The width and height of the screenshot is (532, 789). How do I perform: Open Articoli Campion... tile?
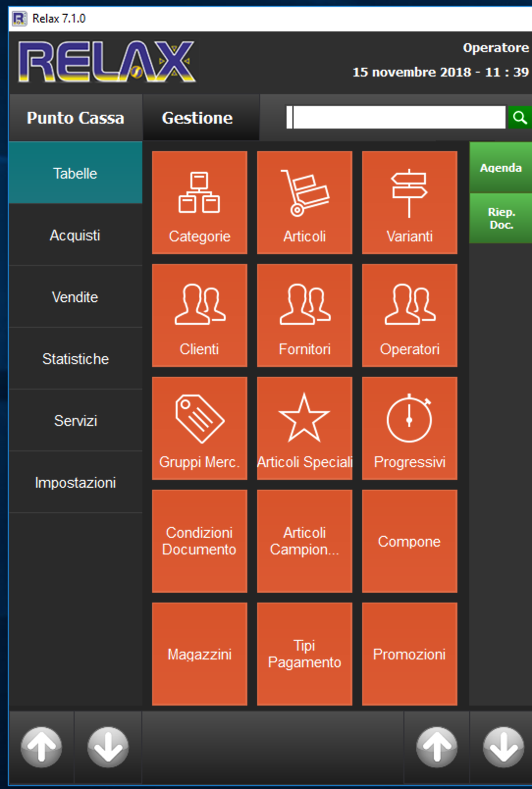tap(304, 541)
